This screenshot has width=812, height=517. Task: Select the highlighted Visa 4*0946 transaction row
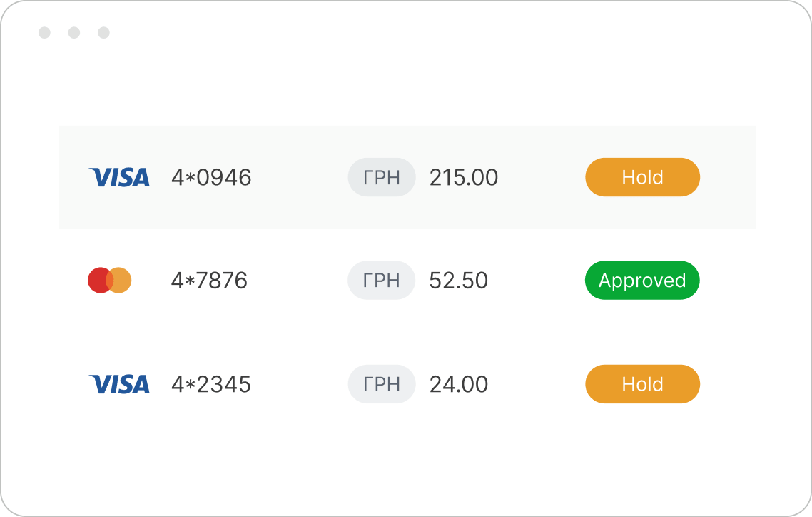(407, 177)
